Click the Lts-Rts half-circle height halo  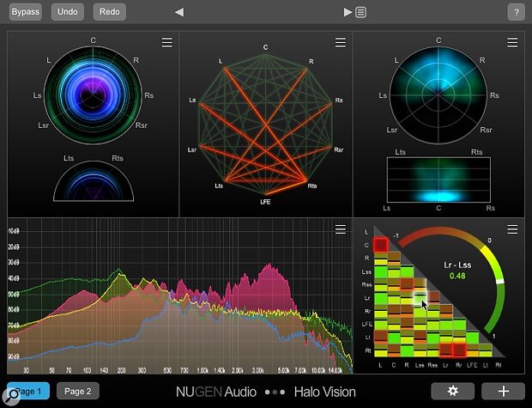coord(94,180)
